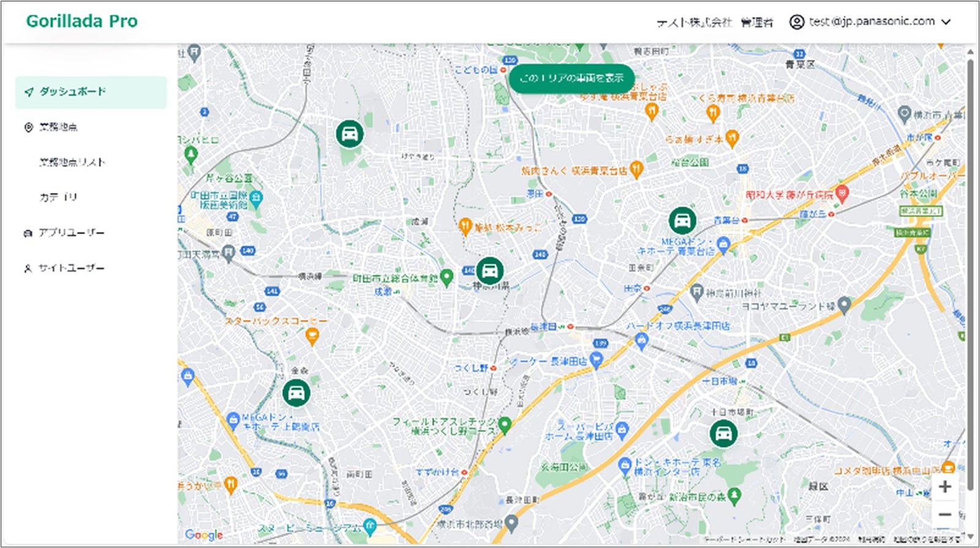The height and width of the screenshot is (548, 980).
Task: Click the 華樹 松本みっこ restaurant pin
Action: point(465,226)
